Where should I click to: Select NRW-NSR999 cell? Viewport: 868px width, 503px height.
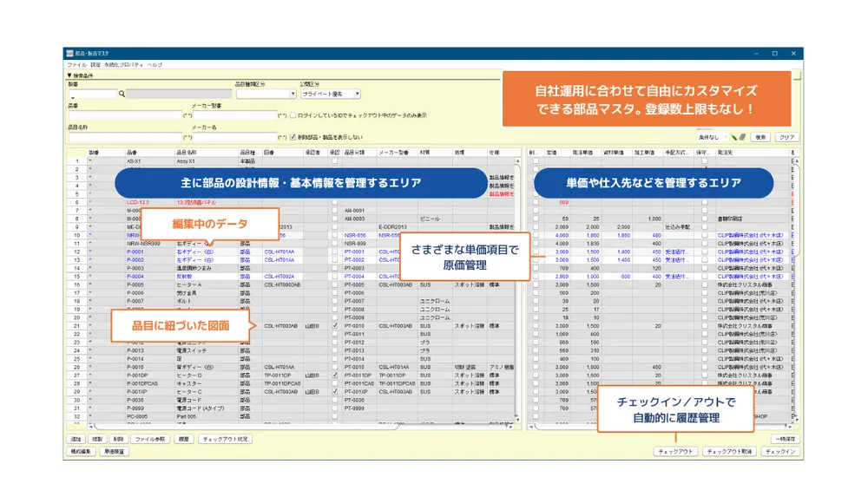tap(149, 244)
